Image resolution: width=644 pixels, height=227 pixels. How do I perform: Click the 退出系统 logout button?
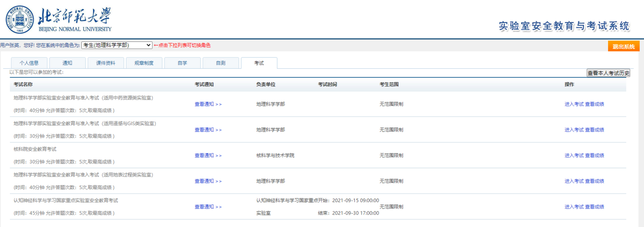[x=623, y=46]
